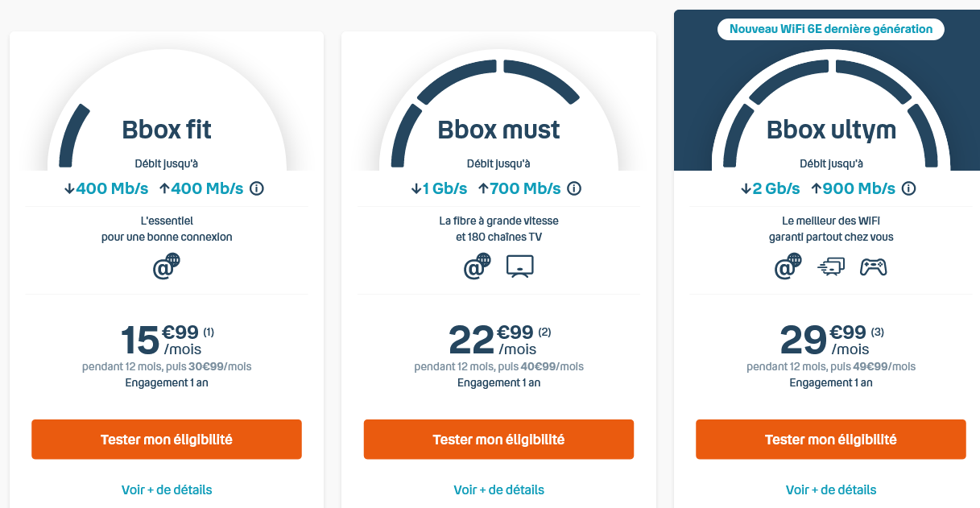980x508 pixels.
Task: Expand more details for Bbox must
Action: tap(498, 489)
